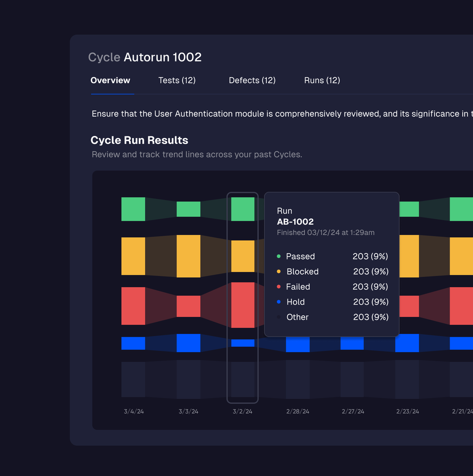Click the 2/28/24 dark other bar
This screenshot has width=473, height=476.
click(x=298, y=379)
